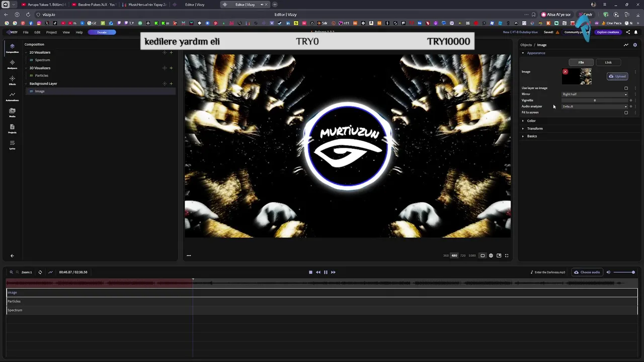Select 720 preview resolution
The image size is (644, 362).
click(x=463, y=255)
